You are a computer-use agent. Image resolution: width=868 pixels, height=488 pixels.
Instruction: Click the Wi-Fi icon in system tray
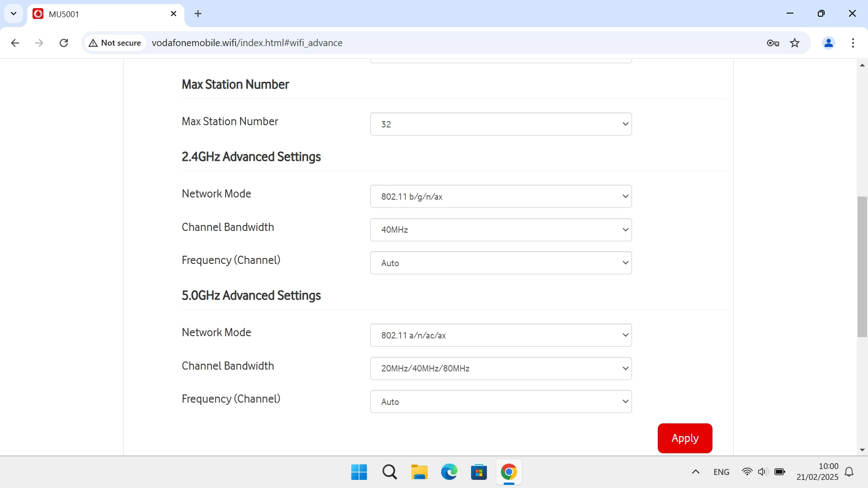click(x=747, y=472)
